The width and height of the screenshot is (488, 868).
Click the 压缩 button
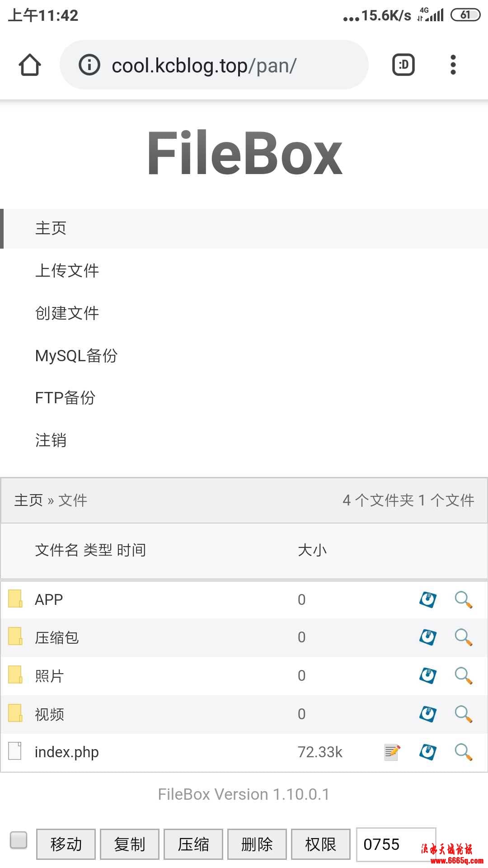[193, 844]
